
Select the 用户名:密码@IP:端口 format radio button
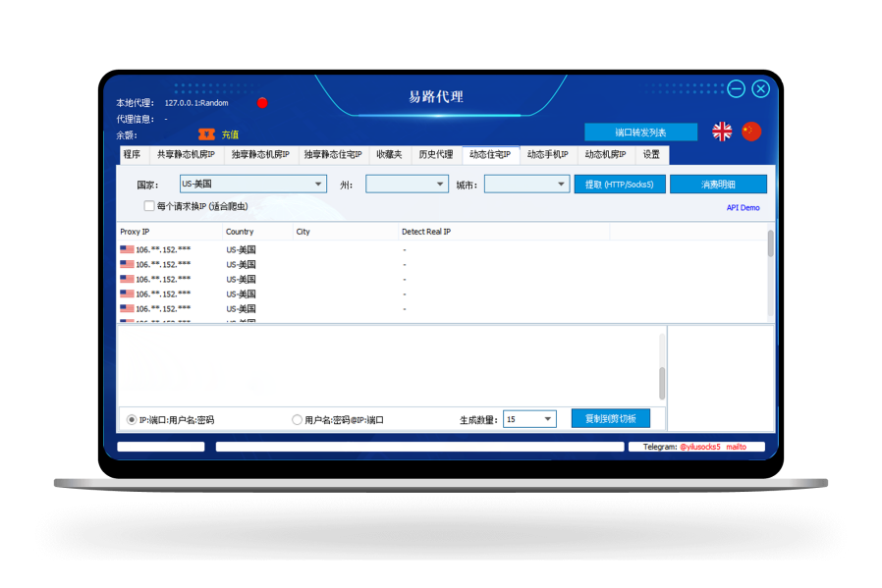pos(297,420)
